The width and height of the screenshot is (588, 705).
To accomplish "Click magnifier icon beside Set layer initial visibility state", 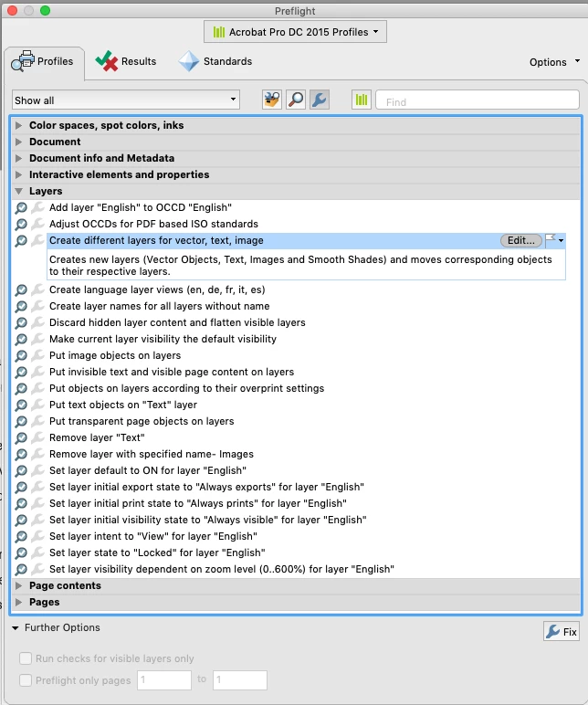I will coord(21,520).
